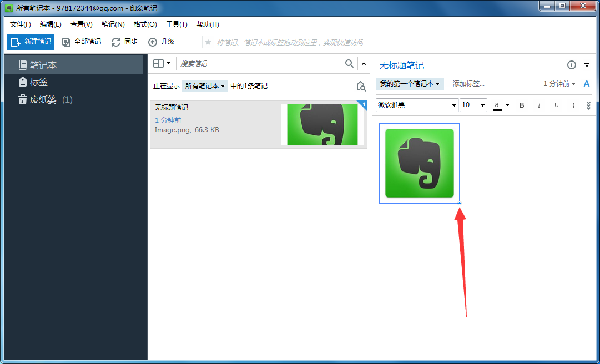Open the 文件 menu

20,24
